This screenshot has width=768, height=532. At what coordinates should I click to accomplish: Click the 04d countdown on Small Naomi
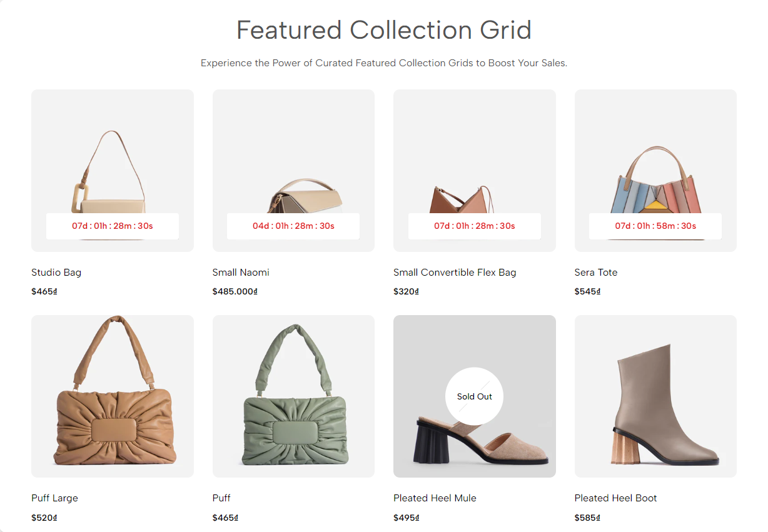tap(293, 226)
